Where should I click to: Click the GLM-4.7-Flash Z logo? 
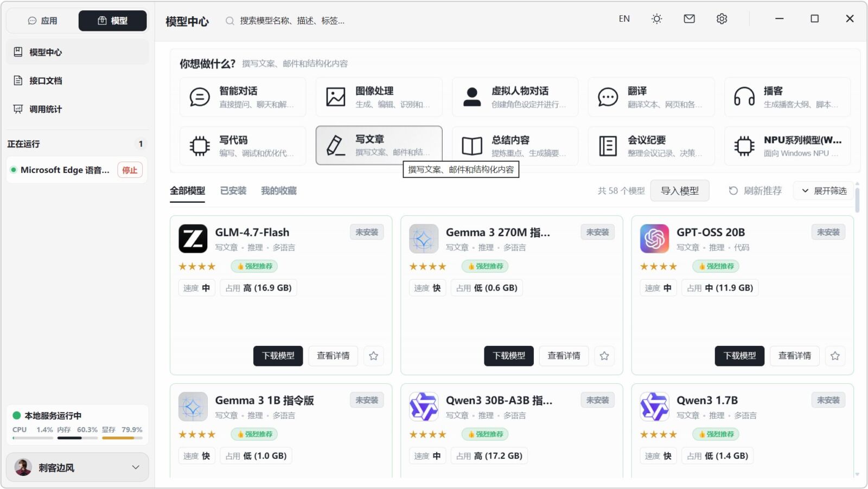click(x=193, y=239)
